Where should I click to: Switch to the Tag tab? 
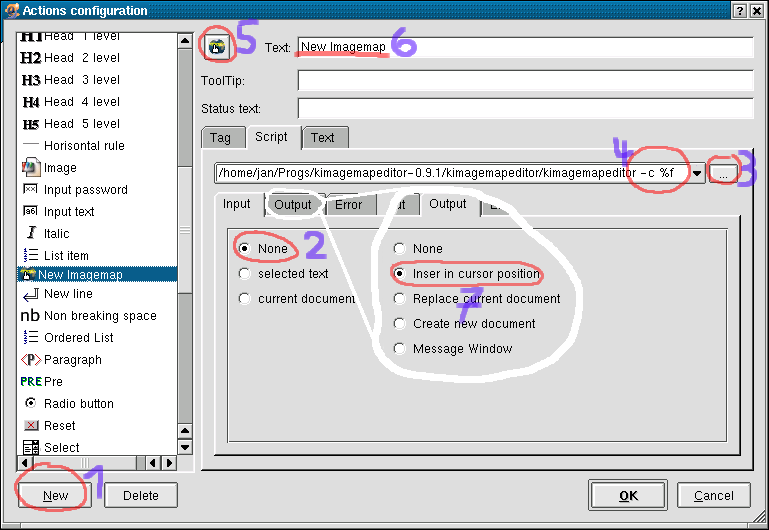[220, 138]
